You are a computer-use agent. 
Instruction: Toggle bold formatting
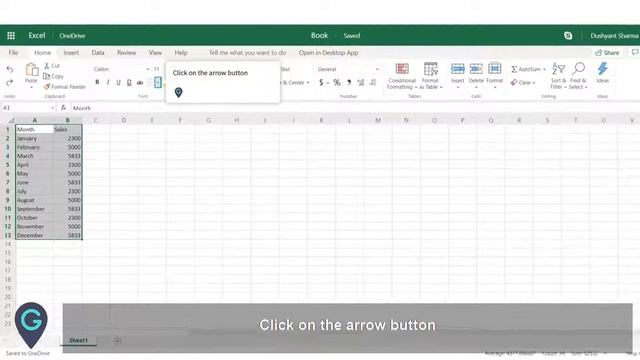coord(97,82)
